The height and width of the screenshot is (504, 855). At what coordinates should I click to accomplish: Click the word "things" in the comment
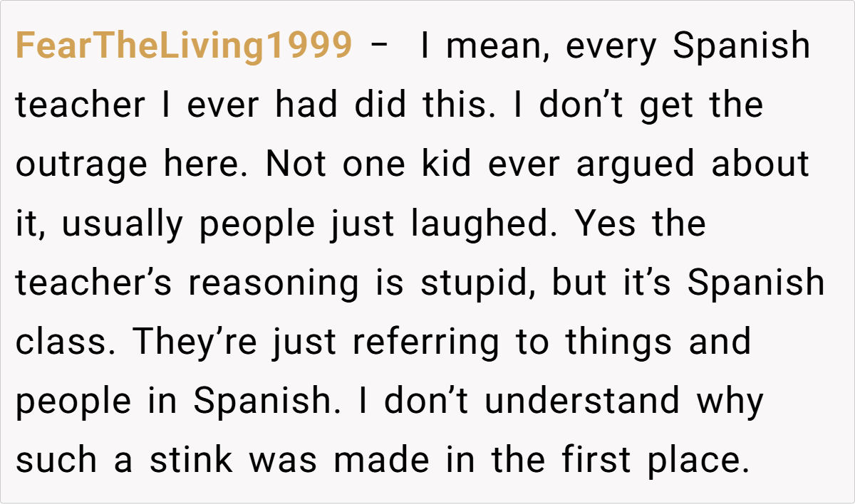[618, 342]
